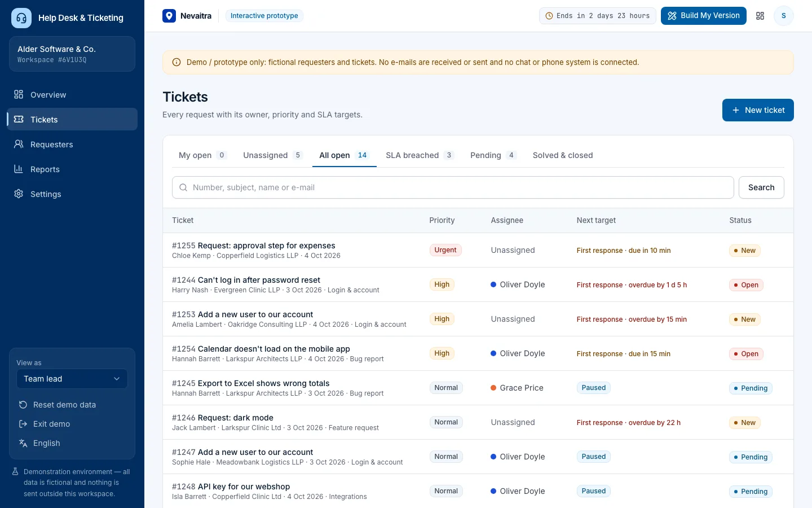Click the Status column header
This screenshot has height=508, width=812.
740,220
